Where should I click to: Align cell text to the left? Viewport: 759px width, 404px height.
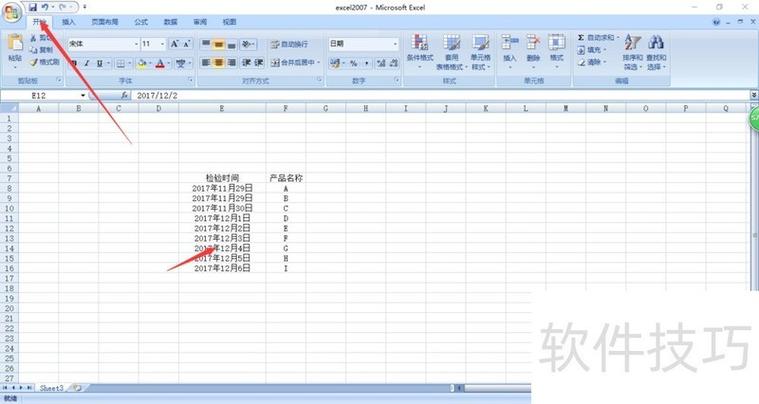point(206,62)
